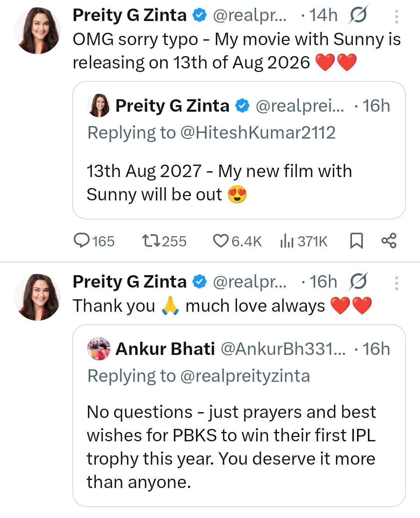The image size is (420, 518).
Task: View analytics for the 371K views tweet
Action: point(287,241)
